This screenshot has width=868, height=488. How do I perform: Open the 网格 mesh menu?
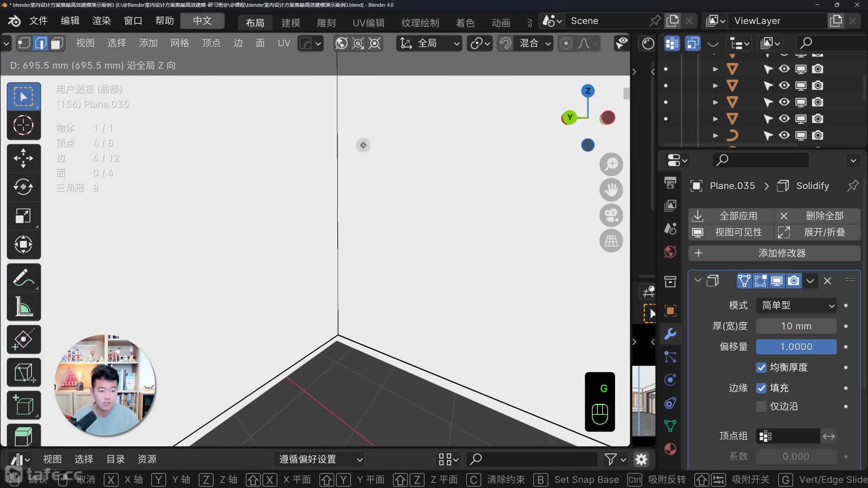coord(179,43)
